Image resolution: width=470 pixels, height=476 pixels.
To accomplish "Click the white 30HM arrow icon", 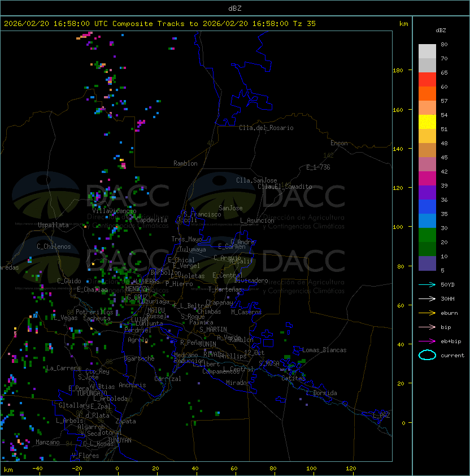I will pyautogui.click(x=427, y=298).
